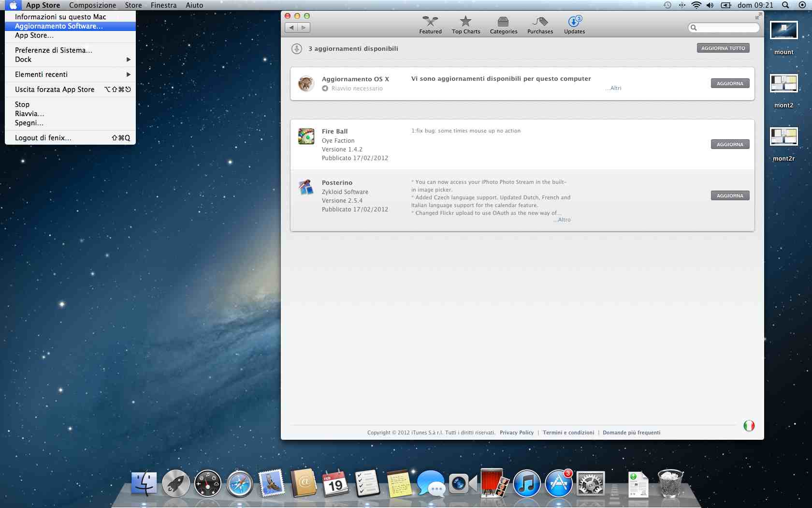Open the Aiuto menu
Image resolution: width=812 pixels, height=508 pixels.
[x=194, y=5]
